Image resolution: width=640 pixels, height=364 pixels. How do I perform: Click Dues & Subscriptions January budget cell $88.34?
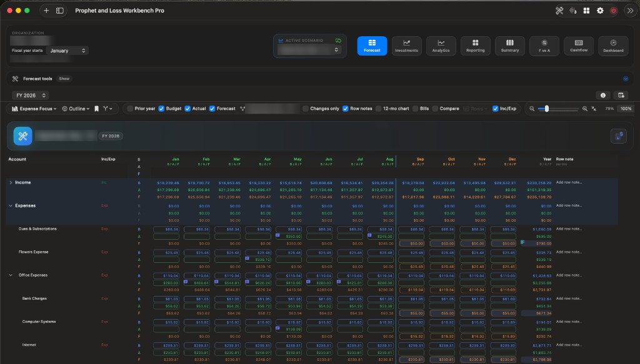[166, 230]
